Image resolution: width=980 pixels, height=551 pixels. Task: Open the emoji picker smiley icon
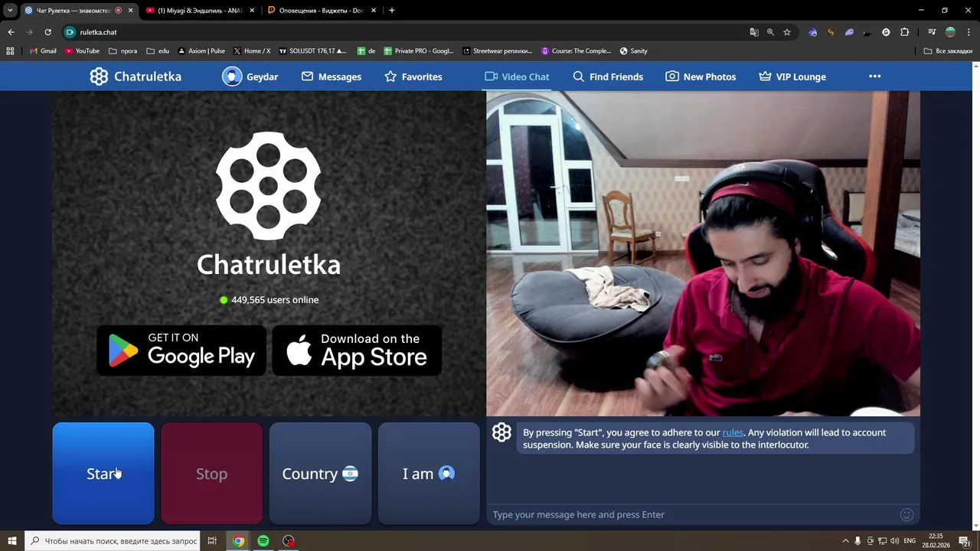tap(906, 514)
